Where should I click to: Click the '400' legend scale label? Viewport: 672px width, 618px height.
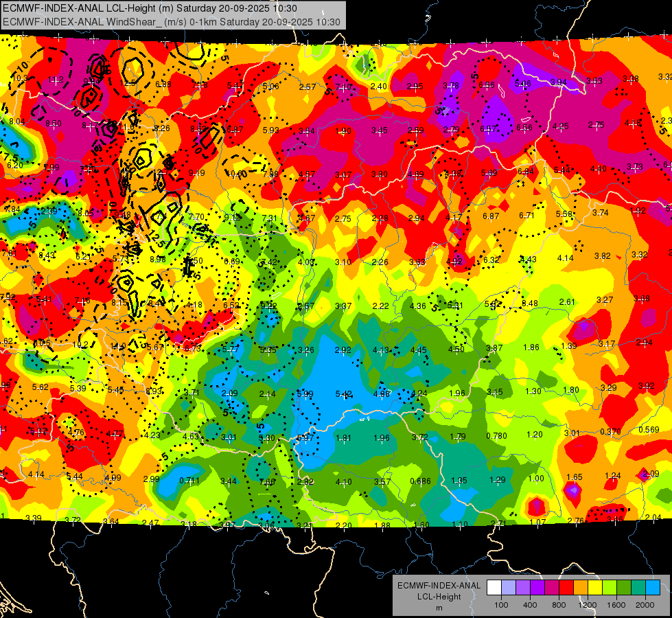tap(530, 605)
